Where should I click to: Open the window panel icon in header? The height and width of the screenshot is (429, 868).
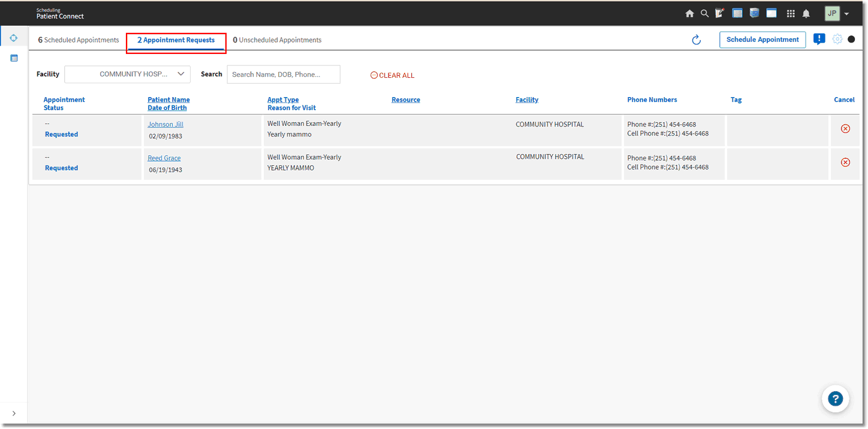(x=771, y=13)
